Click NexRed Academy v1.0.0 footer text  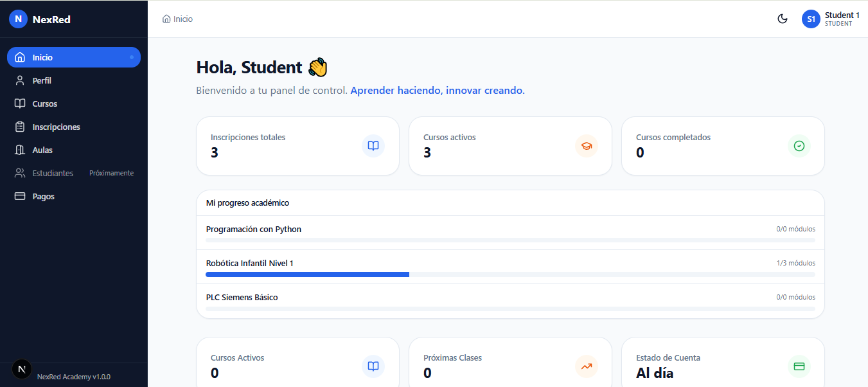point(74,377)
